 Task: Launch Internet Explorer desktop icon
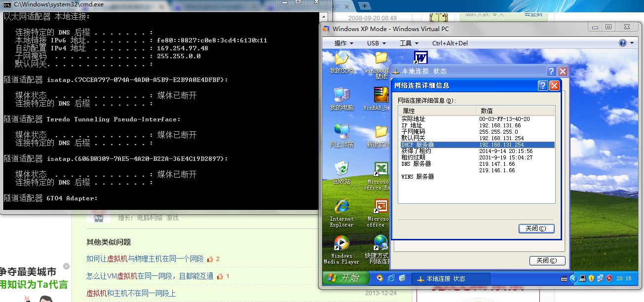tap(341, 213)
